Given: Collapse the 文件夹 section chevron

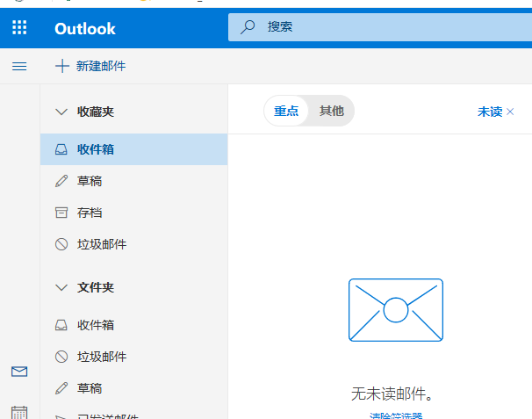Looking at the screenshot, I should pos(61,287).
